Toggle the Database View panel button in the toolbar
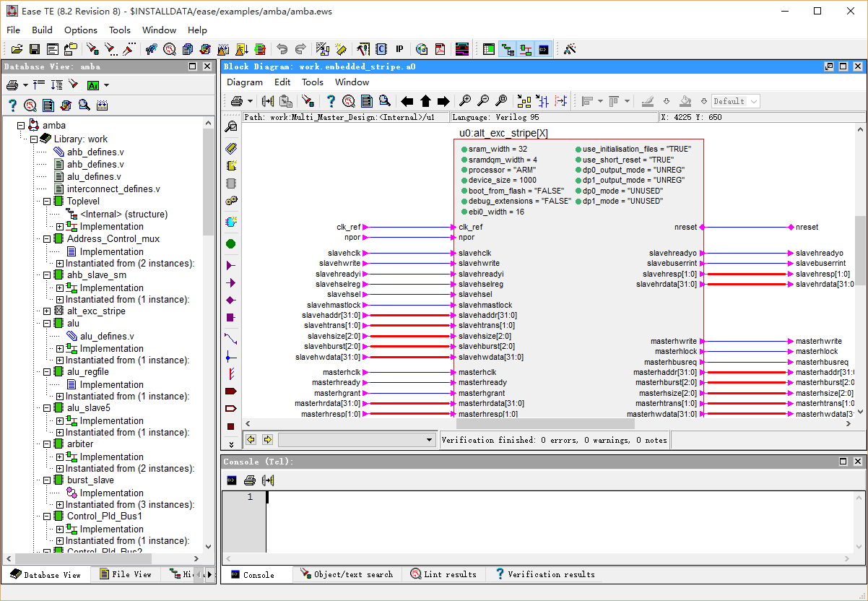The width and height of the screenshot is (868, 601). coord(489,49)
